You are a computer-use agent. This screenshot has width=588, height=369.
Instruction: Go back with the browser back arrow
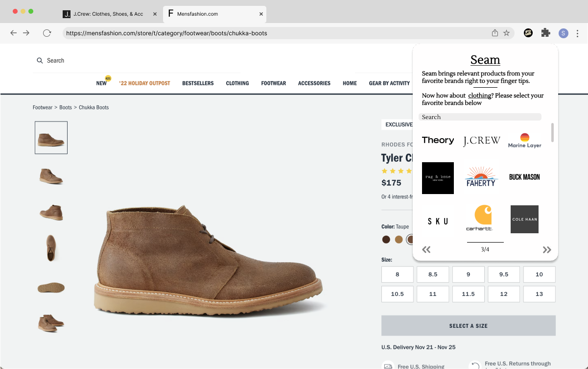[13, 33]
